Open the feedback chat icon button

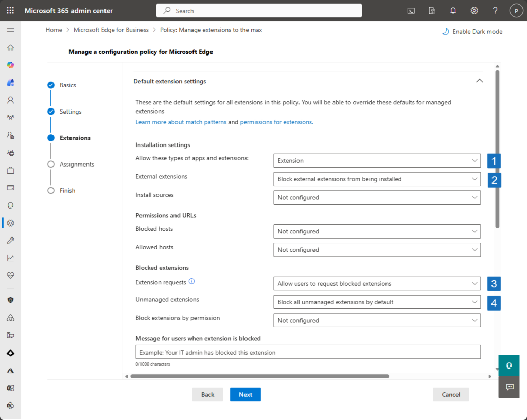point(508,387)
